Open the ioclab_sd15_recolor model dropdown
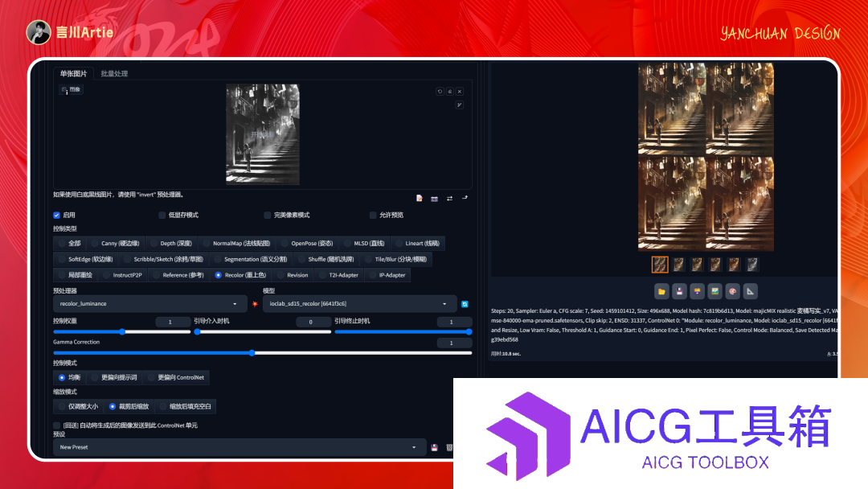Screen dimensions: 868x489 coord(359,304)
